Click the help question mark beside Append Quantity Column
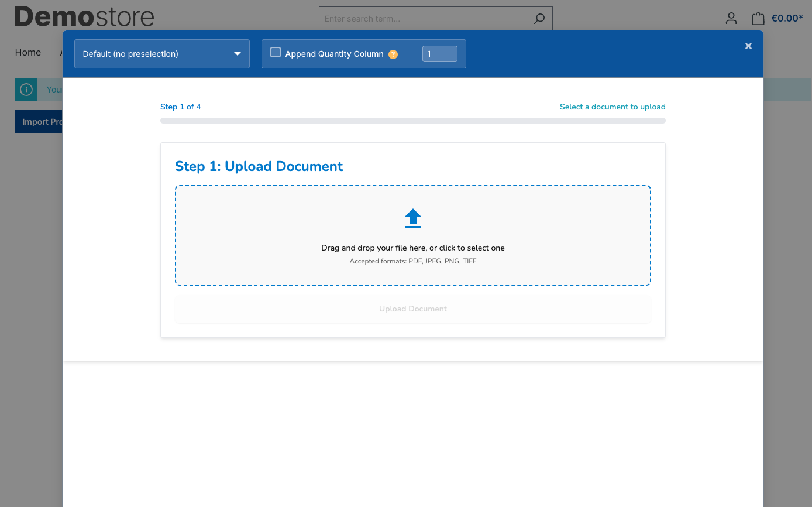Image resolution: width=812 pixels, height=507 pixels. coord(393,54)
